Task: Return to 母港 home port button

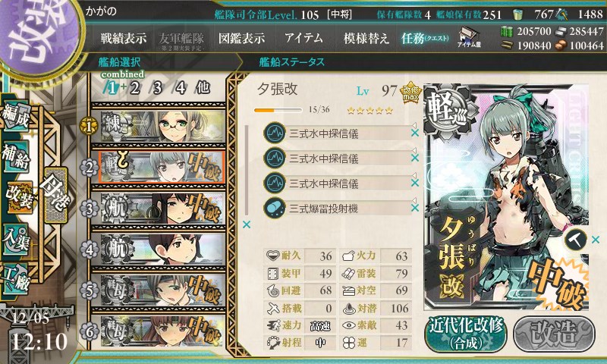Action: click(x=56, y=195)
